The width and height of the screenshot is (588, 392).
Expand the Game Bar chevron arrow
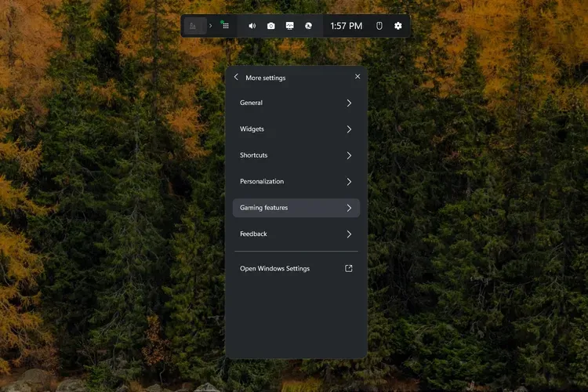coord(210,26)
